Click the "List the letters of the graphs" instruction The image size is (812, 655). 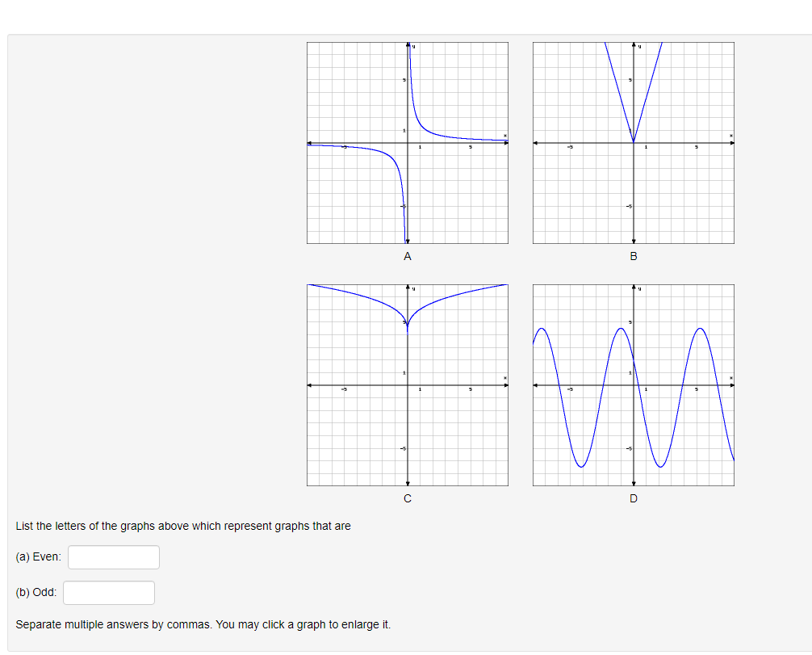click(x=183, y=526)
